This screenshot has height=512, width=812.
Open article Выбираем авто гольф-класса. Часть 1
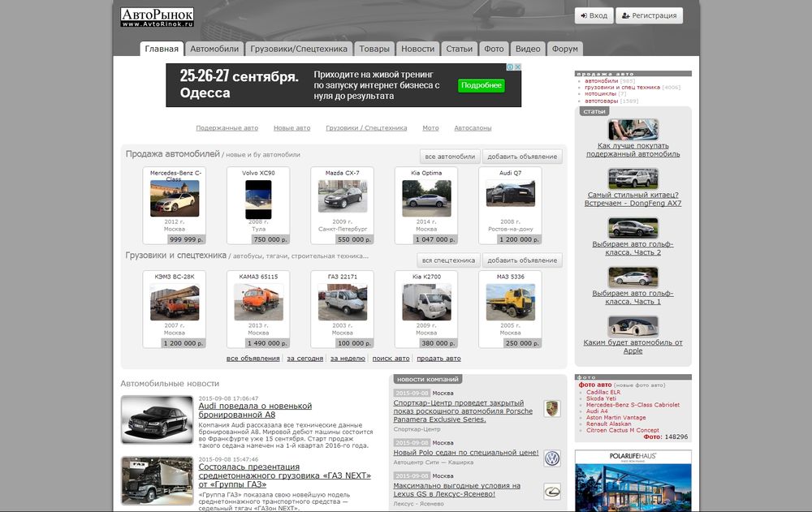coord(633,297)
